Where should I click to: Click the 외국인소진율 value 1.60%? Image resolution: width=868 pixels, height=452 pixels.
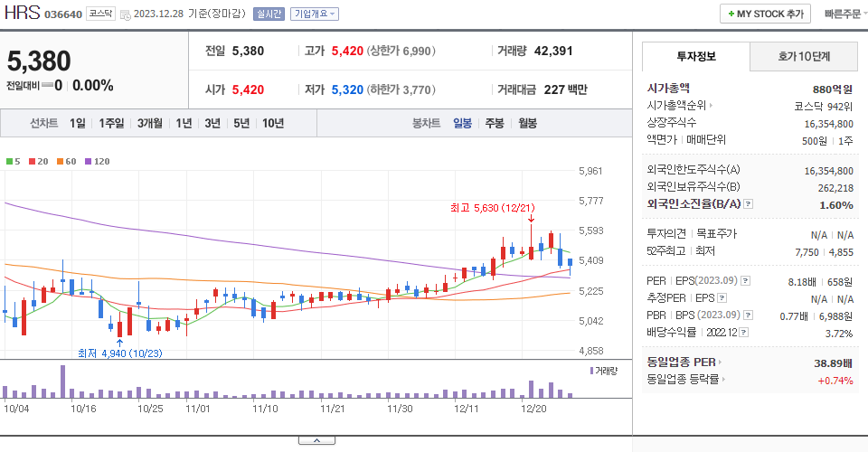[x=836, y=204]
